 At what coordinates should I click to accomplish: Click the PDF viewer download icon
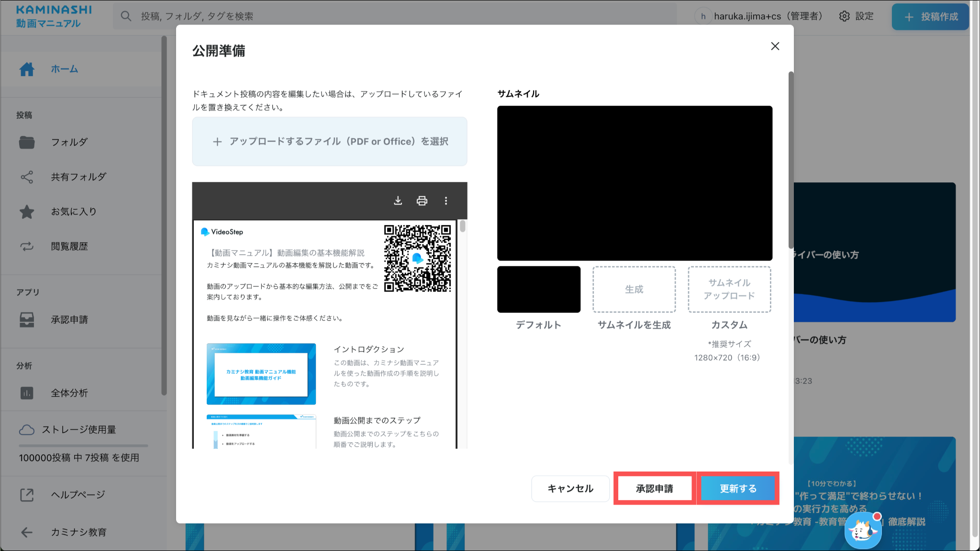(398, 201)
